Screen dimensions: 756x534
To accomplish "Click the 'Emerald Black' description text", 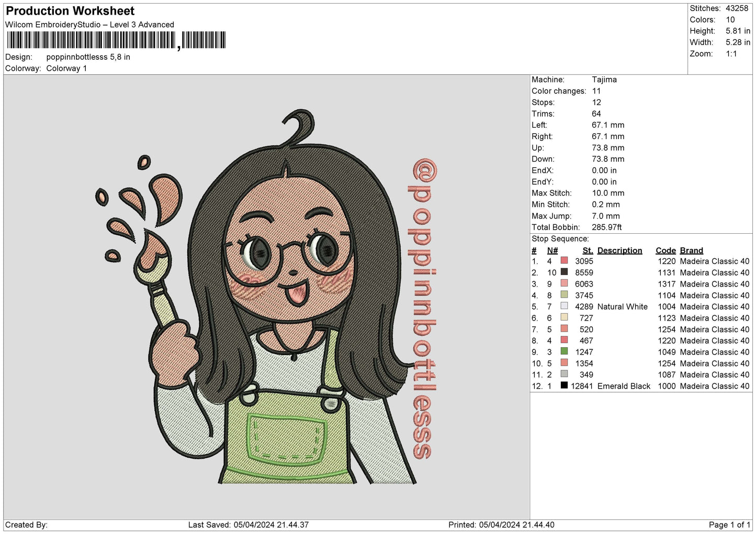I will pos(624,386).
